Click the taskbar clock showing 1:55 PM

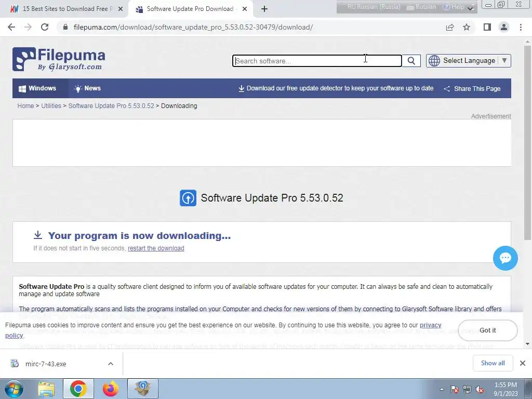tap(506, 389)
